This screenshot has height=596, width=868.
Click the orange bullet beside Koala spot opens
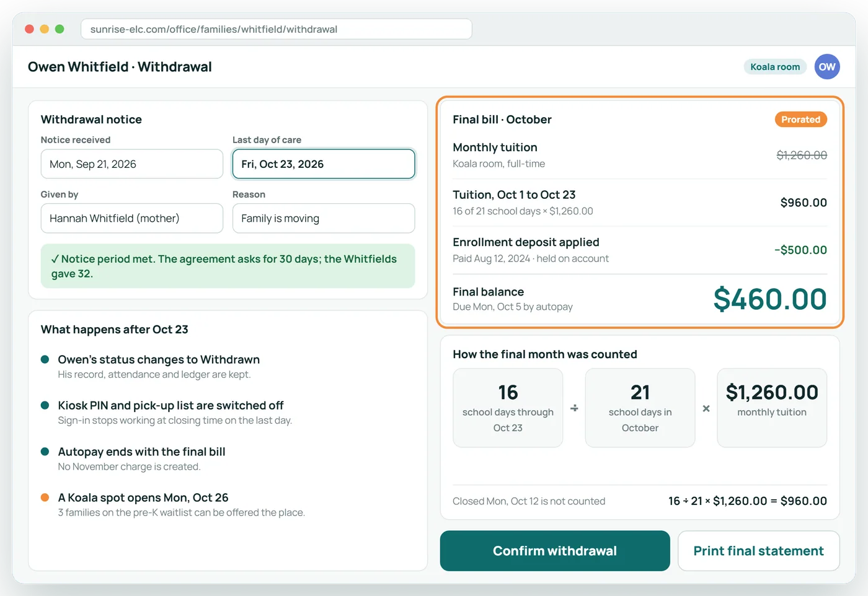[45, 497]
